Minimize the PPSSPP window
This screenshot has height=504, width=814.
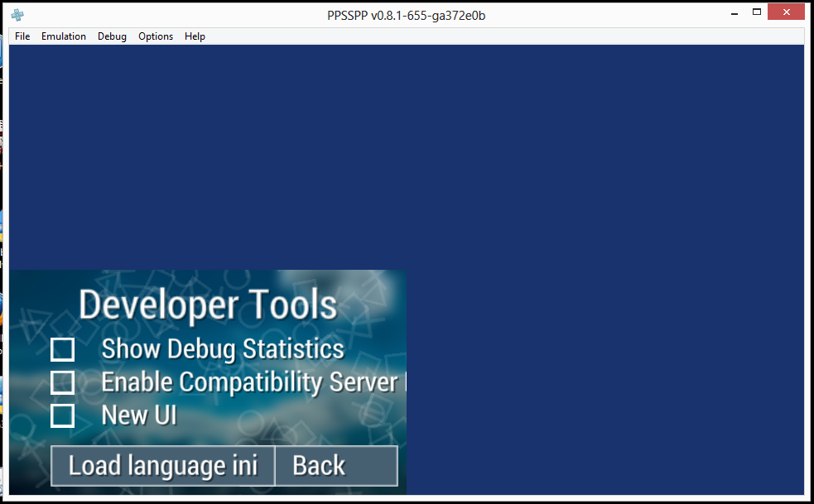(734, 12)
